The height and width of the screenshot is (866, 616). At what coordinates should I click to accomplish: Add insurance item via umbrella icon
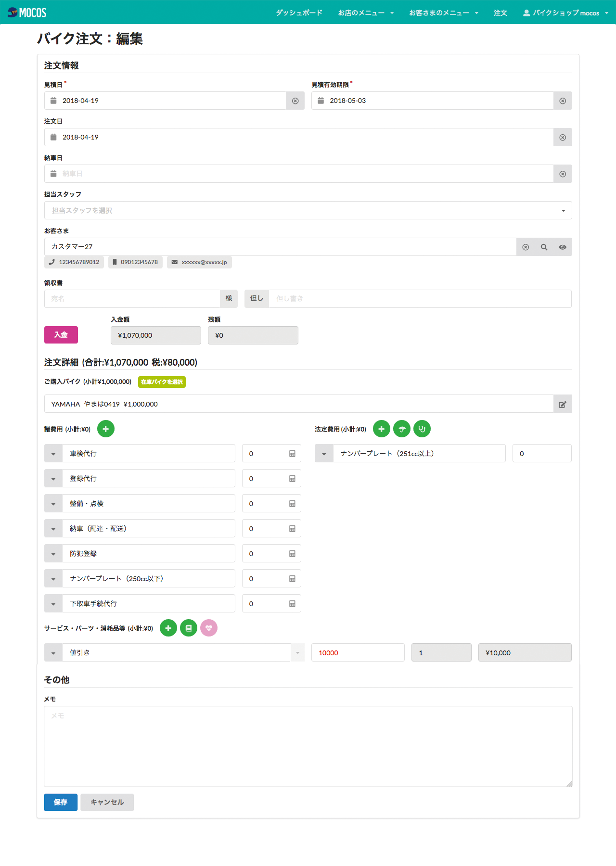pyautogui.click(x=402, y=429)
